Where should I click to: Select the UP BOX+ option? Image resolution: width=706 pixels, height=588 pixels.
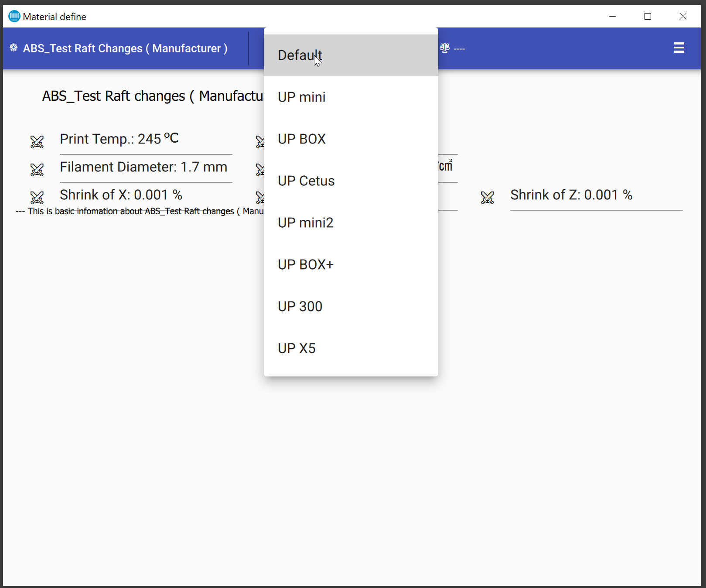pos(351,265)
